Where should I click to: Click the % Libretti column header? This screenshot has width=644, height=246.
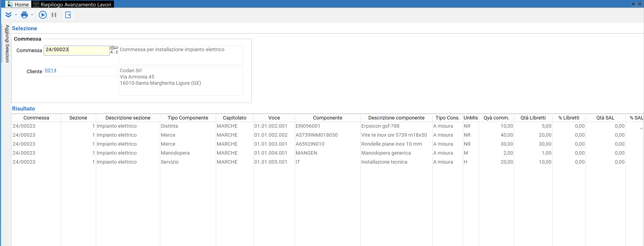(x=569, y=118)
